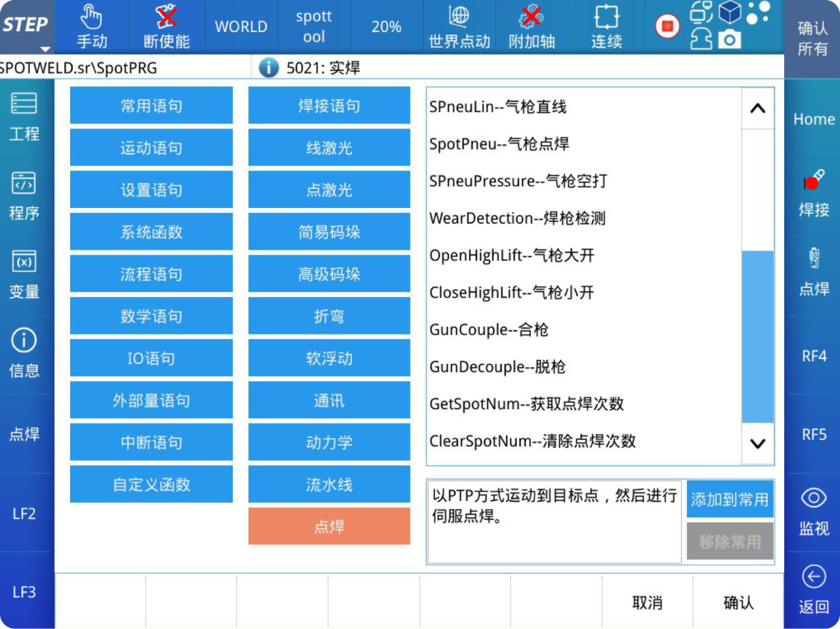This screenshot has height=629, width=840.
Task: Choose WearDetection--焊枪检测 instruction
Action: tap(584, 218)
